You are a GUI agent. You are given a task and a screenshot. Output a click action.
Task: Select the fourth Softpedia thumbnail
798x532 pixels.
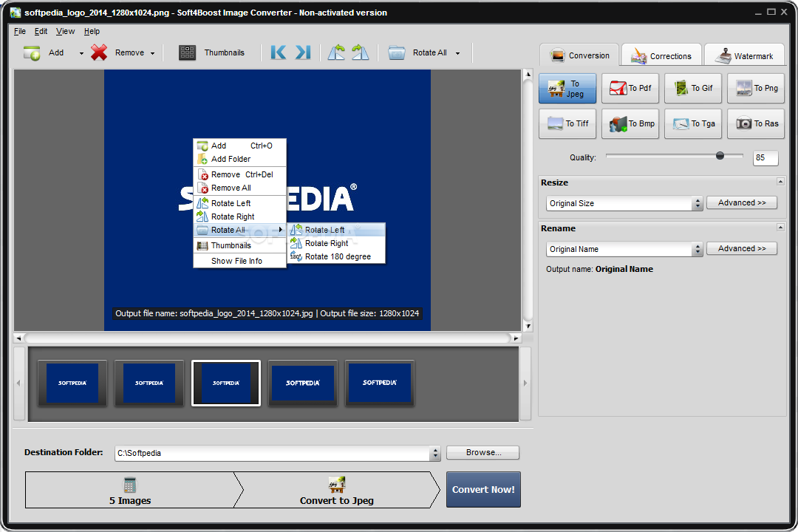[x=303, y=383]
